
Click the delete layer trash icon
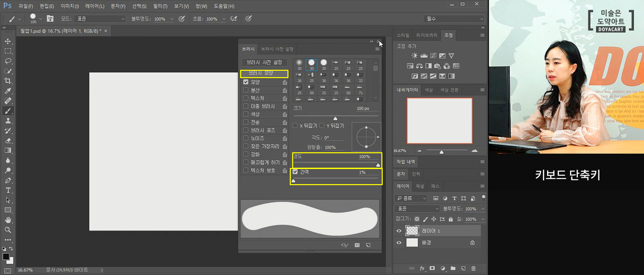[x=473, y=268]
